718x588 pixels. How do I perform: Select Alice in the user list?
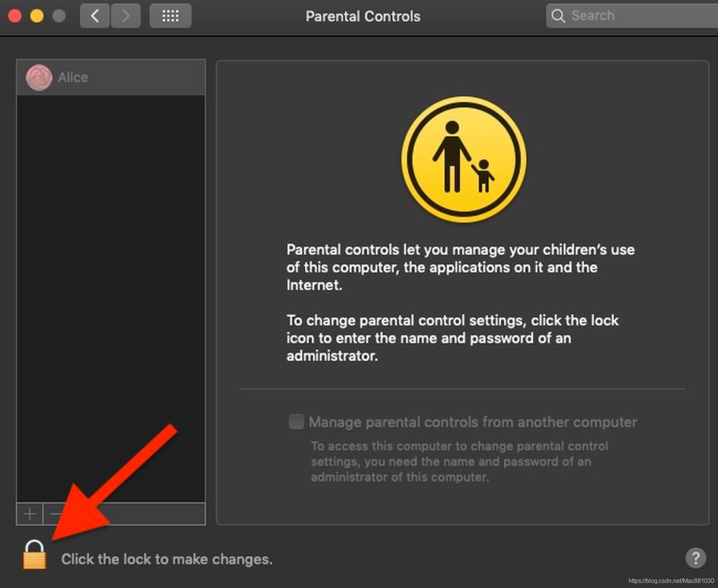tap(111, 77)
